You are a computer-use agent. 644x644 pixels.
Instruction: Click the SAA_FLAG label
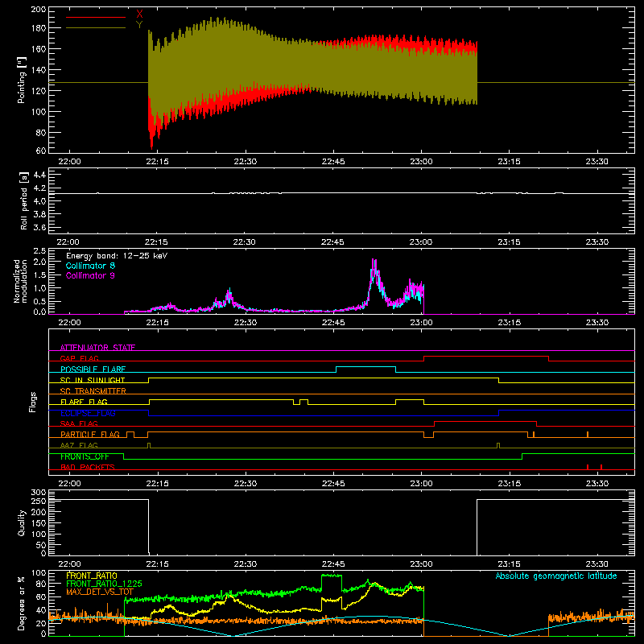pos(79,423)
